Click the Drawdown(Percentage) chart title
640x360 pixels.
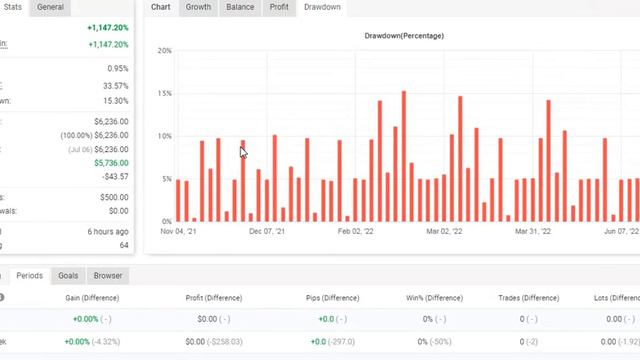[x=404, y=36]
